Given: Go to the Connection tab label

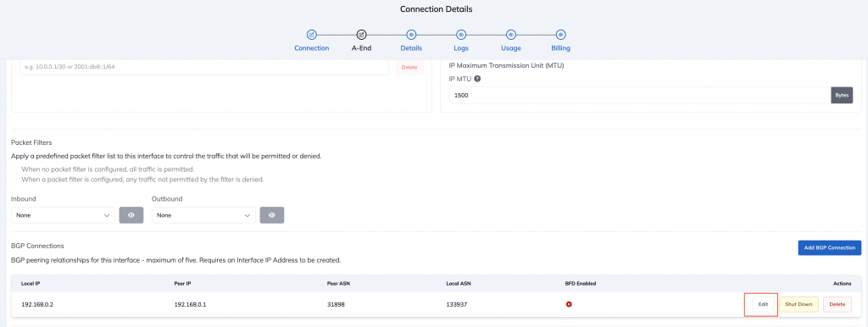Looking at the screenshot, I should coord(312,48).
